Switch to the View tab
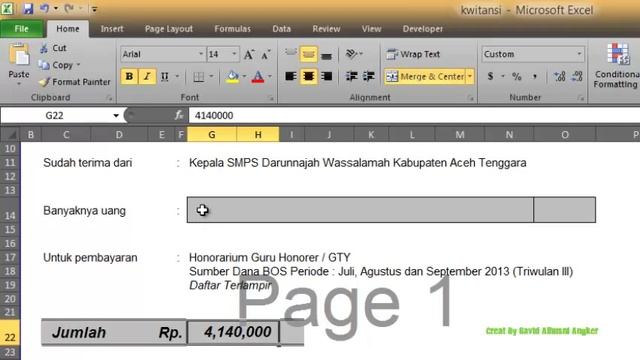The height and width of the screenshot is (360, 640). pos(371,29)
